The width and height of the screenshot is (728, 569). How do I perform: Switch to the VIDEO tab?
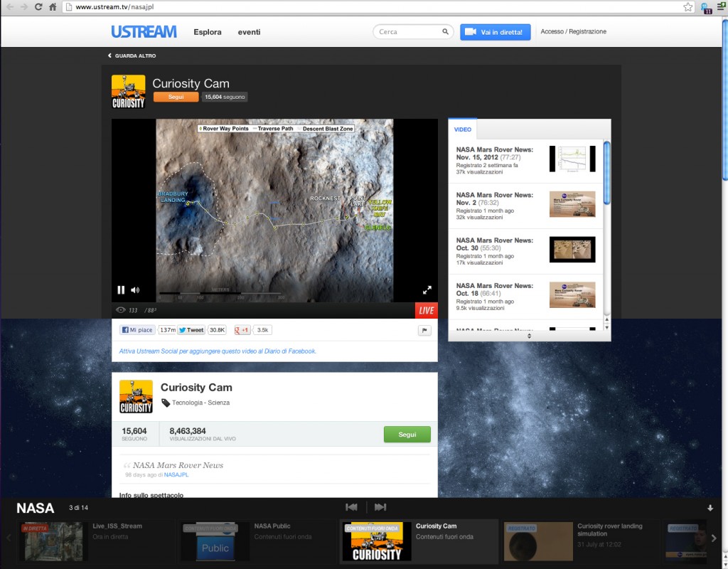462,129
